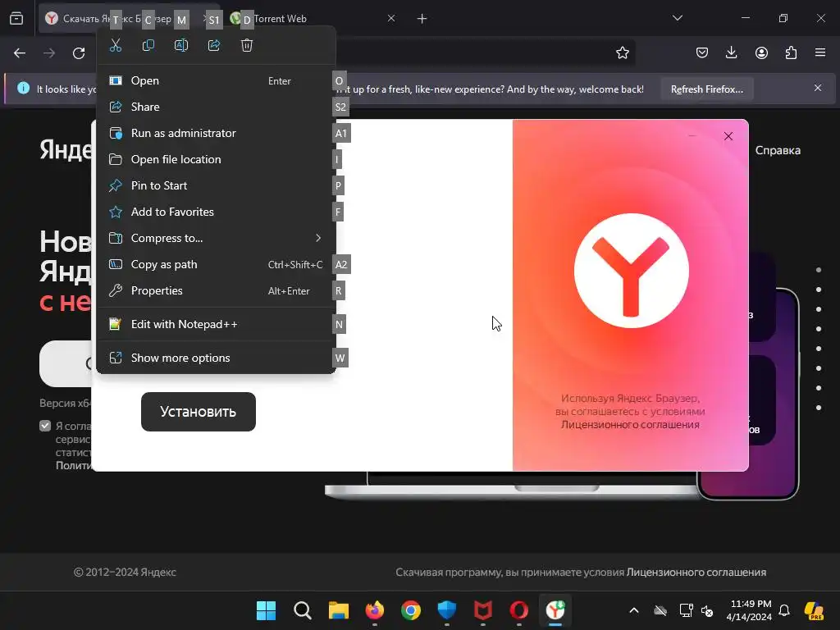Click Refresh Firefox... button
This screenshot has height=630, width=840.
(706, 89)
